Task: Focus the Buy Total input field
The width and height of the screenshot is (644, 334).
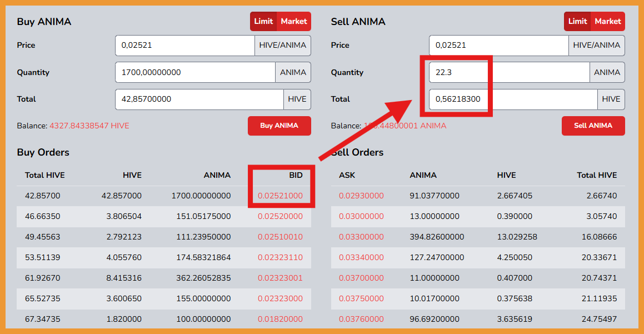Action: click(199, 99)
